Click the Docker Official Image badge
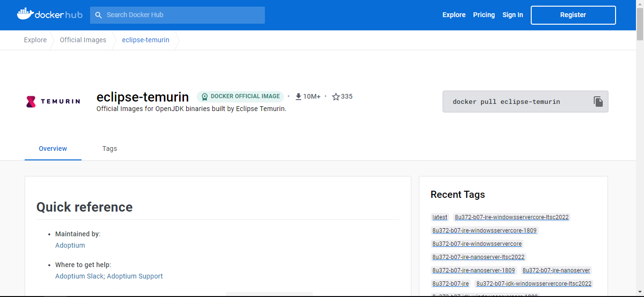This screenshot has width=644, height=297. pyautogui.click(x=240, y=96)
